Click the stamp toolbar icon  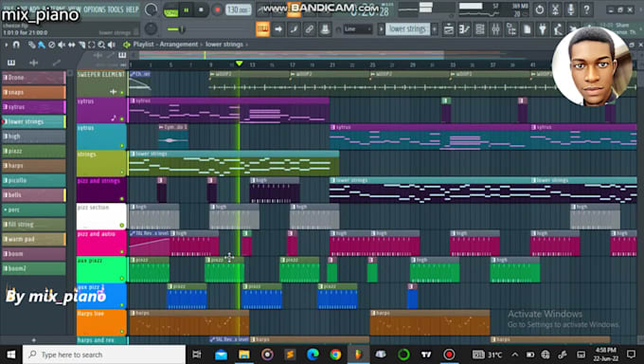tap(325, 29)
